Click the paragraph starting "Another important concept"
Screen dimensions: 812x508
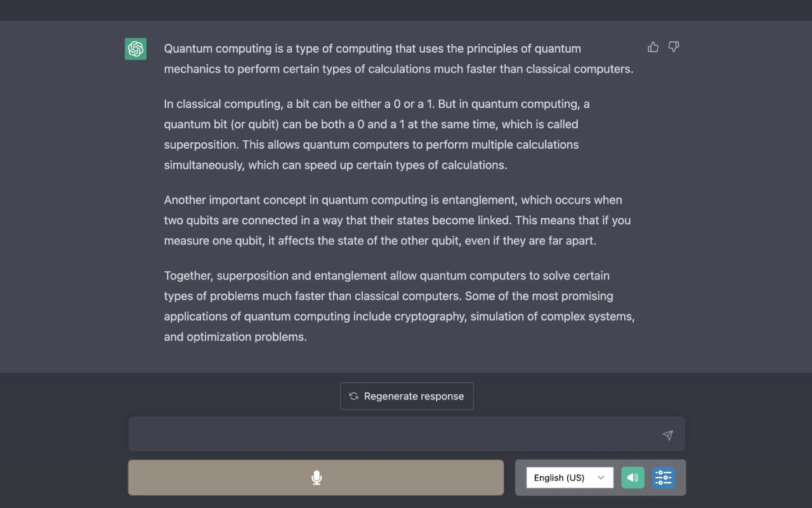tap(397, 220)
